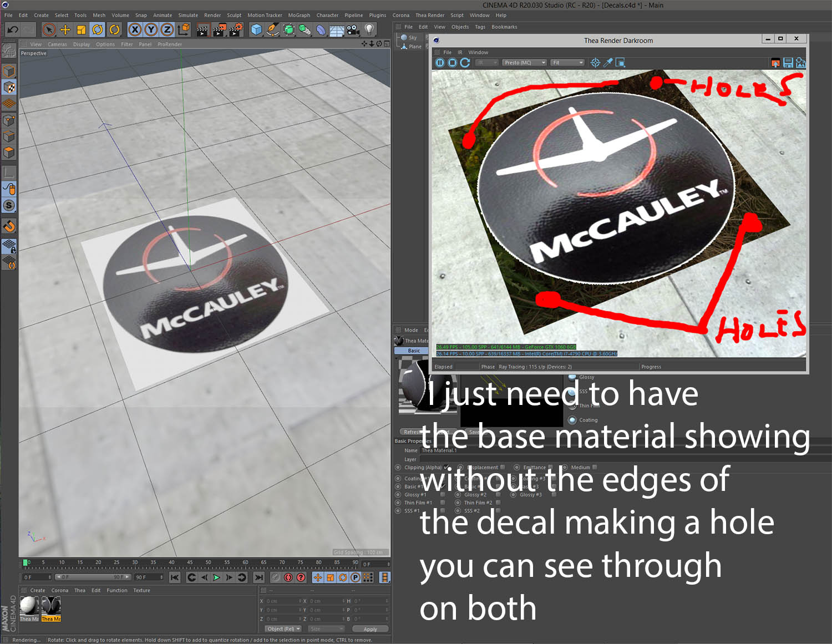Image resolution: width=832 pixels, height=644 pixels.
Task: Enable the Thin Film #1 checkbox
Action: click(x=443, y=503)
